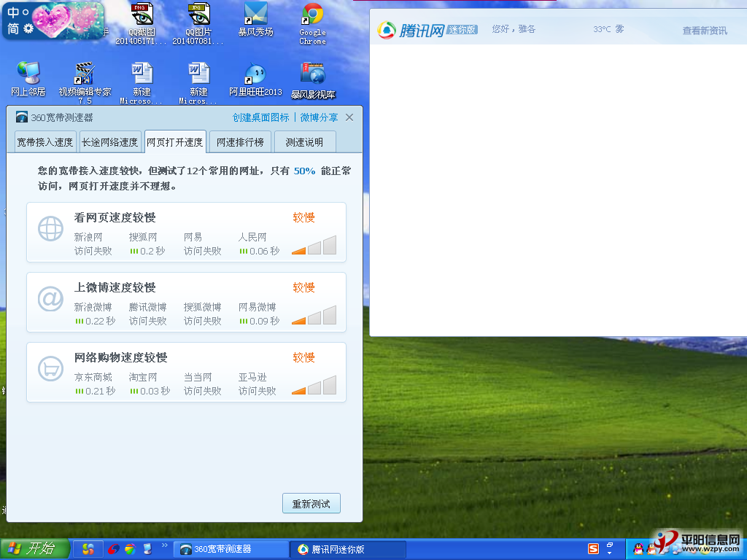Click the blue 50% figure in the summary
The image size is (747, 560).
(x=304, y=171)
